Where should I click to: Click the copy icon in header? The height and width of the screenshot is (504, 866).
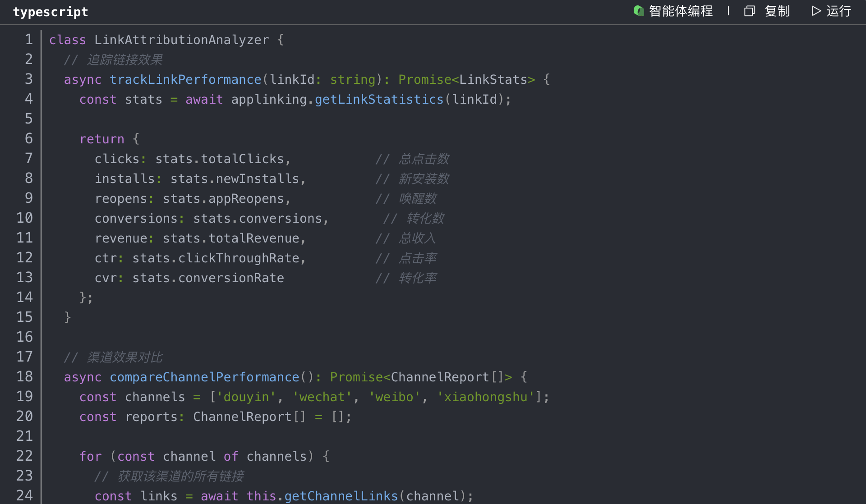coord(749,11)
